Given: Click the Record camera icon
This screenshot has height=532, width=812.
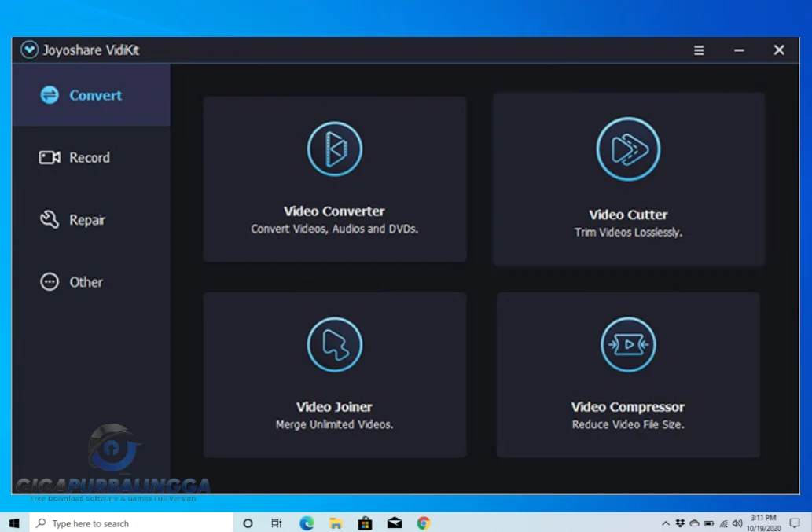Looking at the screenshot, I should 50,157.
